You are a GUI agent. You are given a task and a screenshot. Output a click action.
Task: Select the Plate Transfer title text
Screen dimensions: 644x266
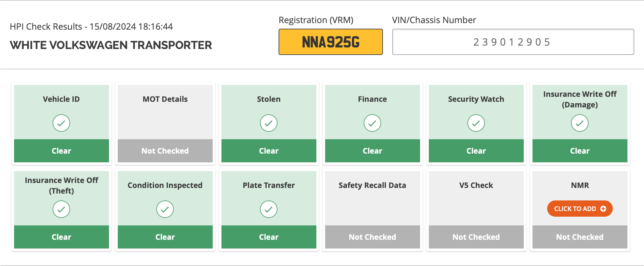click(x=269, y=185)
